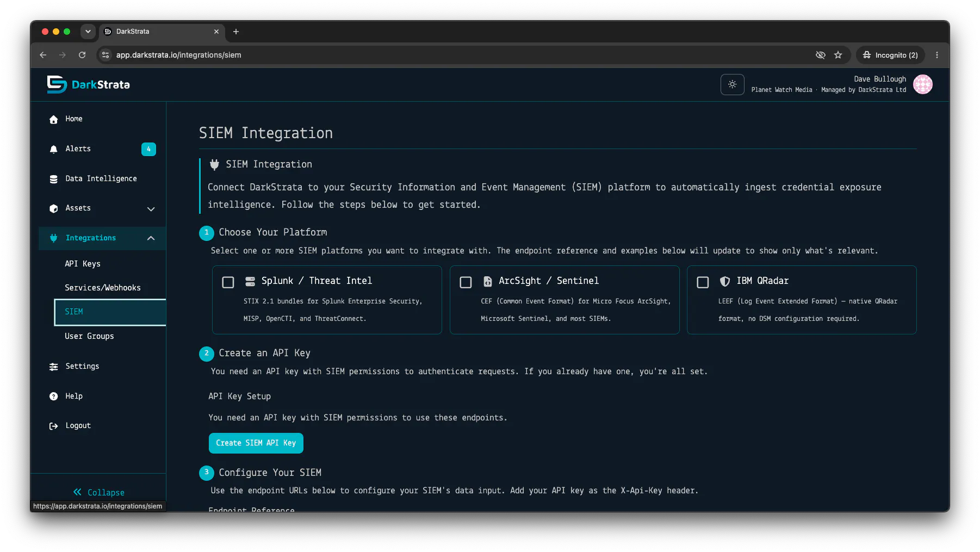Image resolution: width=980 pixels, height=552 pixels.
Task: Open the Chrome three-dot menu
Action: tap(937, 55)
